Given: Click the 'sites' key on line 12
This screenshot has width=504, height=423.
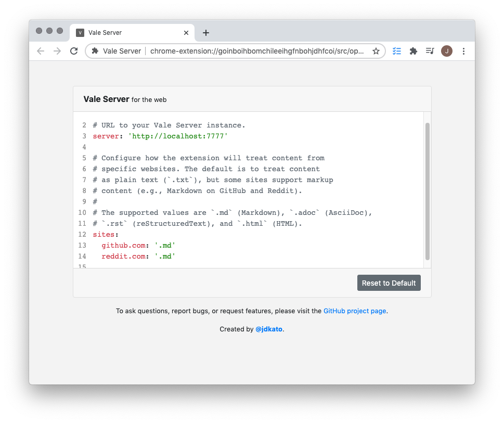Looking at the screenshot, I should coord(104,234).
